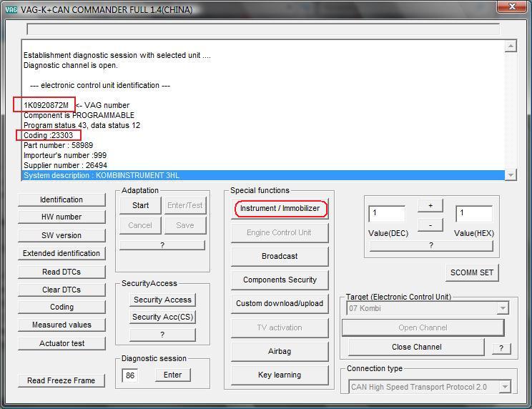
Task: Increment value with the plus button
Action: (430, 205)
